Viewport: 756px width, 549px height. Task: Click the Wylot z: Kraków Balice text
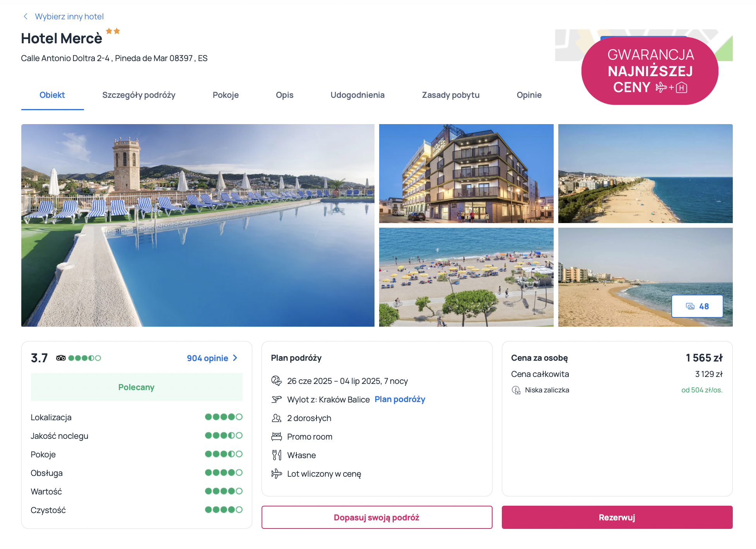tap(328, 400)
